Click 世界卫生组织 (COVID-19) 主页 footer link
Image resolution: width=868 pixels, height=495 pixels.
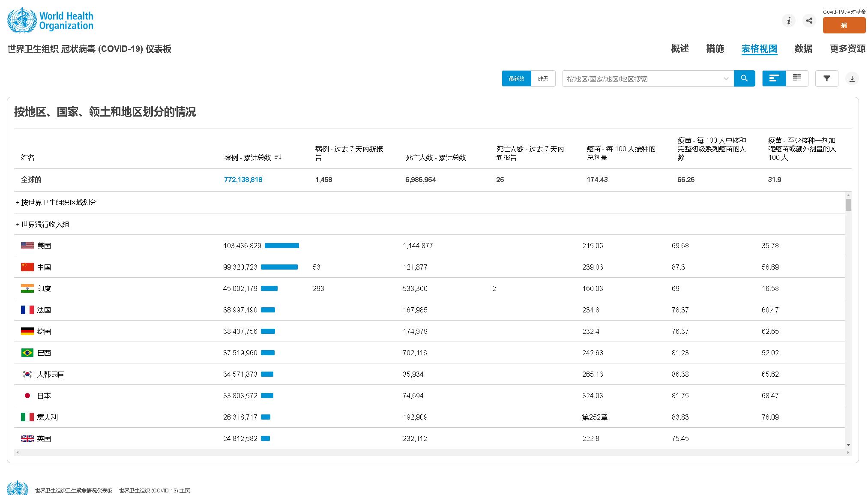coord(154,490)
